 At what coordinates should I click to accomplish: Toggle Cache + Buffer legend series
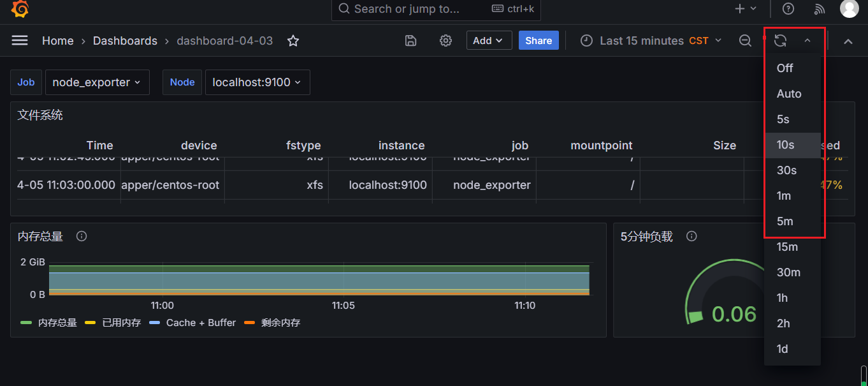201,323
